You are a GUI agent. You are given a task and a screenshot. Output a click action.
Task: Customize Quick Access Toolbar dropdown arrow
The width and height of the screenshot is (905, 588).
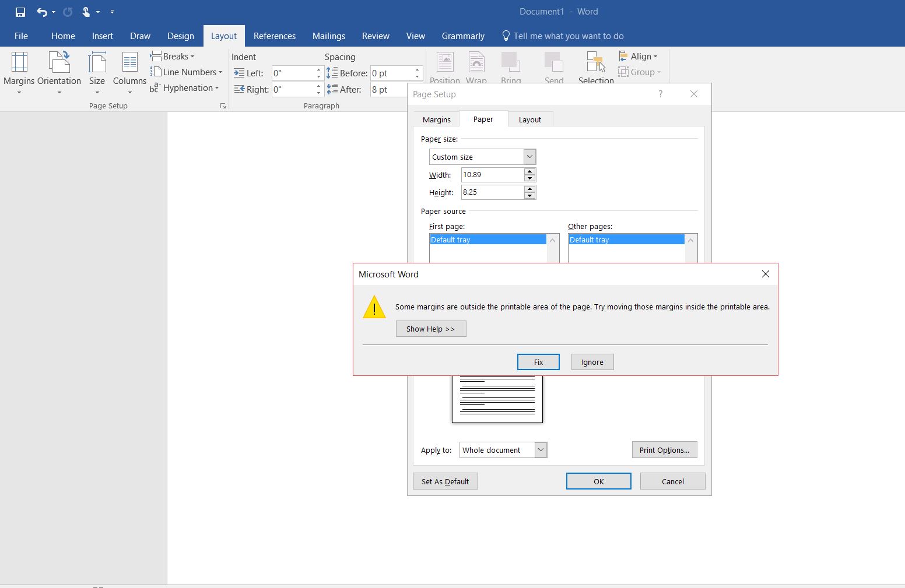pos(112,12)
